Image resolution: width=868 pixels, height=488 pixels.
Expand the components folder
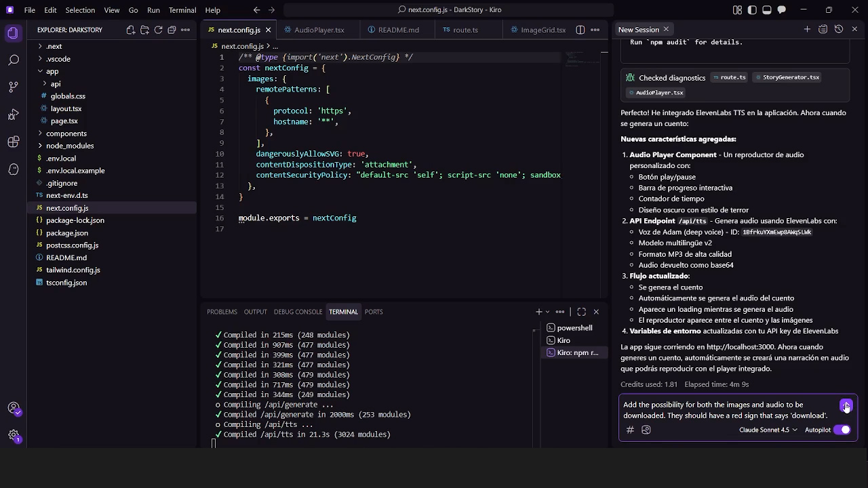click(x=66, y=134)
